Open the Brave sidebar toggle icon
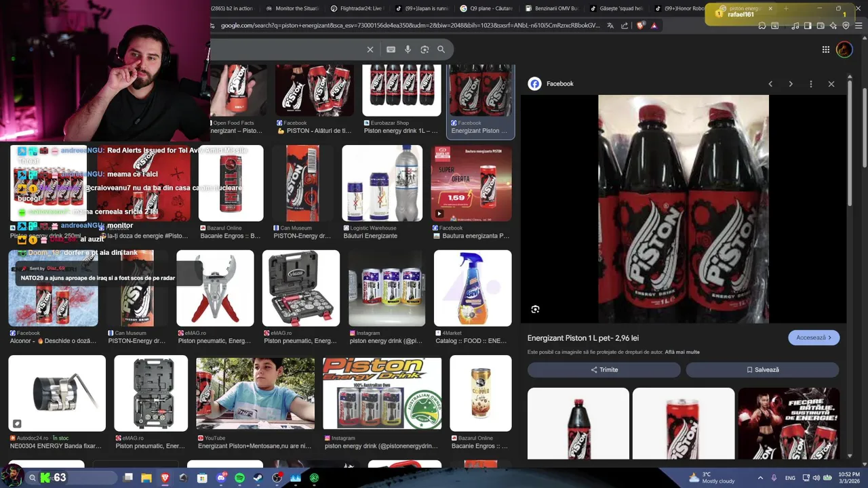Viewport: 868px width, 488px height. click(808, 26)
